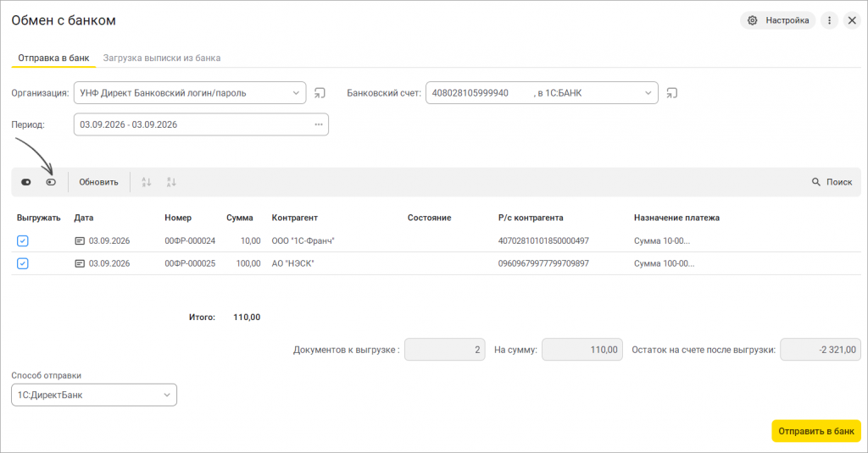Select number 00ФР-000025
This screenshot has width=868, height=453.
[190, 264]
